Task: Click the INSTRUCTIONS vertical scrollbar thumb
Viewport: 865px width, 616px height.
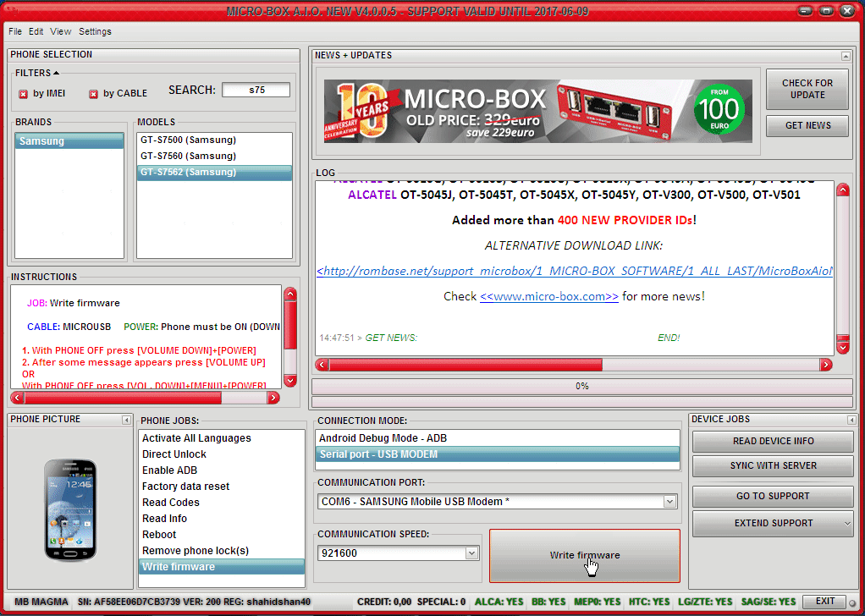Action: pos(290,325)
